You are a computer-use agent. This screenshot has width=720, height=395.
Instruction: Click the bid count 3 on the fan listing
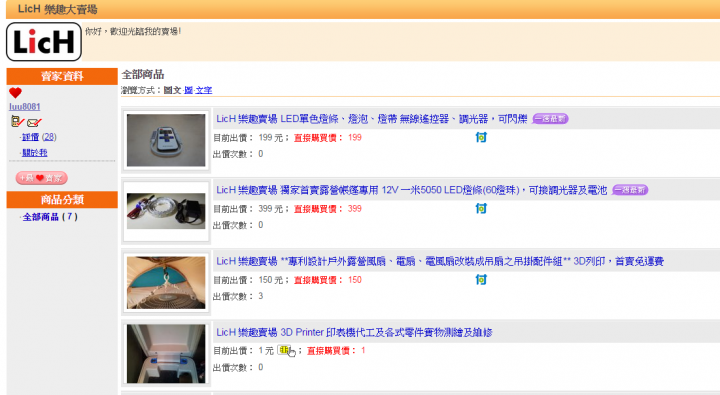click(260, 296)
